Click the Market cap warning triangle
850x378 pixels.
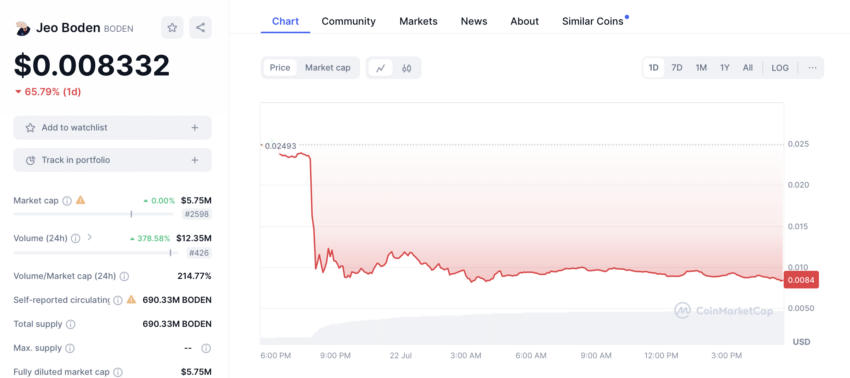pyautogui.click(x=80, y=200)
